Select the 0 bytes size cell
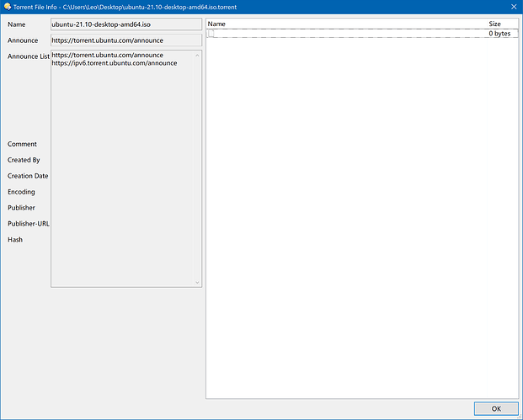This screenshot has width=523, height=420. (499, 34)
